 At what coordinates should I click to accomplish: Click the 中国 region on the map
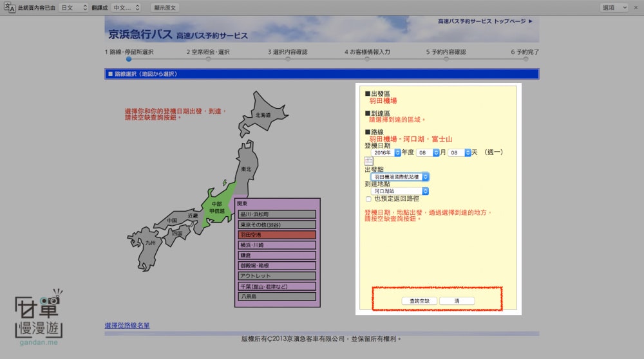(172, 220)
